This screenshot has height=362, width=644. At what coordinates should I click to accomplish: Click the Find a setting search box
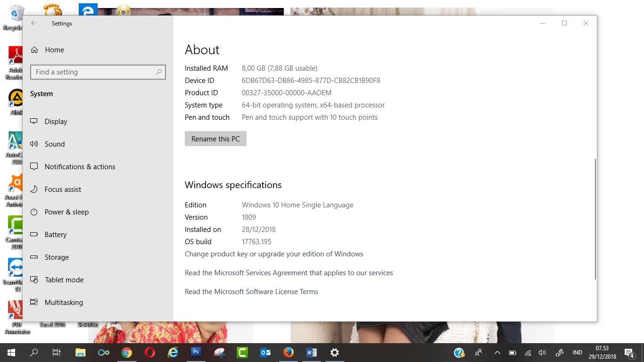click(x=98, y=72)
